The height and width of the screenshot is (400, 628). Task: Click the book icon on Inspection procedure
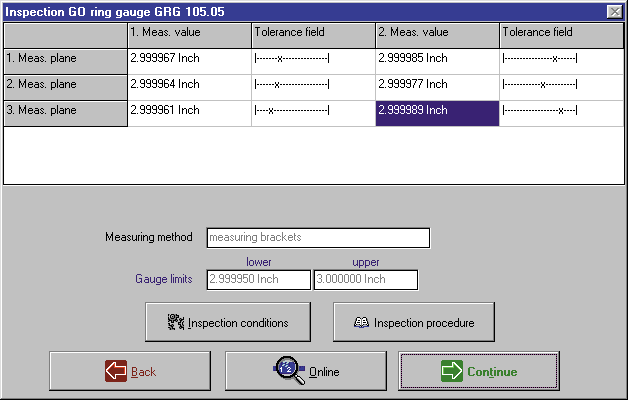pyautogui.click(x=361, y=322)
